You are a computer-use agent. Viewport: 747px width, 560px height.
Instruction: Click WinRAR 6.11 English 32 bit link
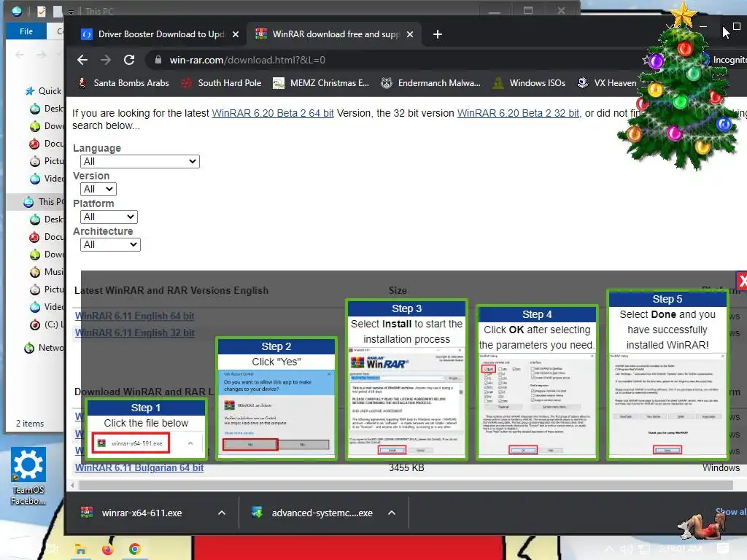click(x=134, y=332)
